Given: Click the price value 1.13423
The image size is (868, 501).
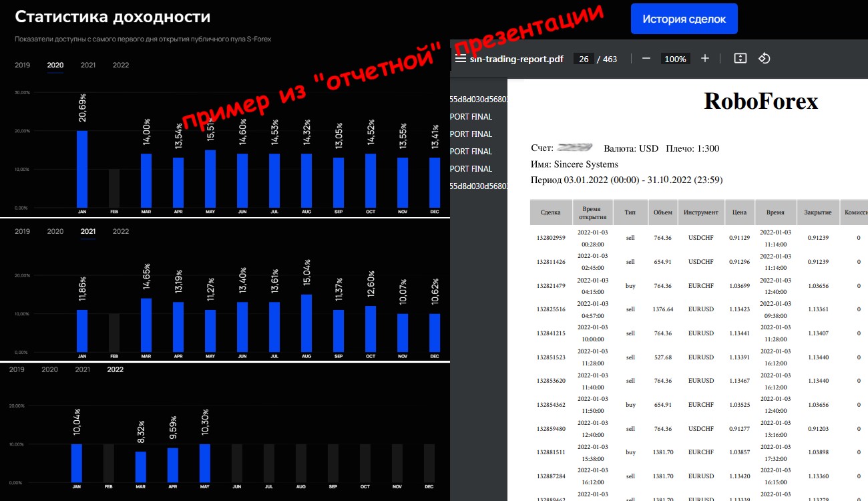Looking at the screenshot, I should [739, 309].
